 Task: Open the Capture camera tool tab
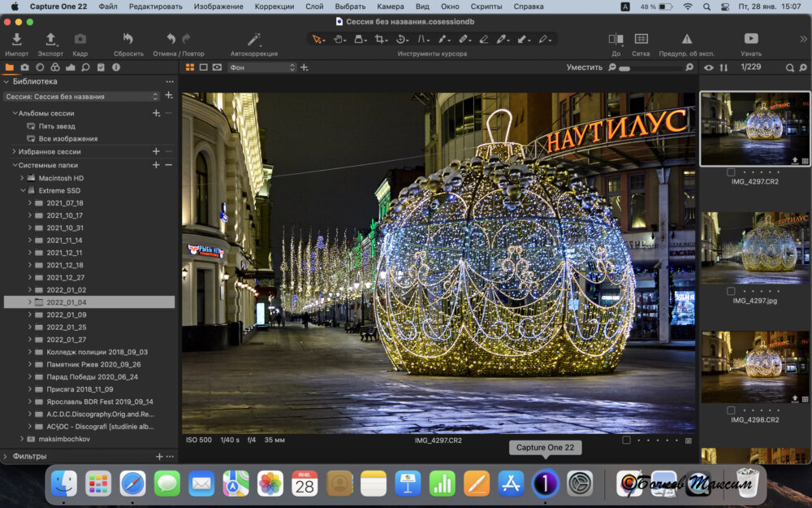click(x=25, y=67)
